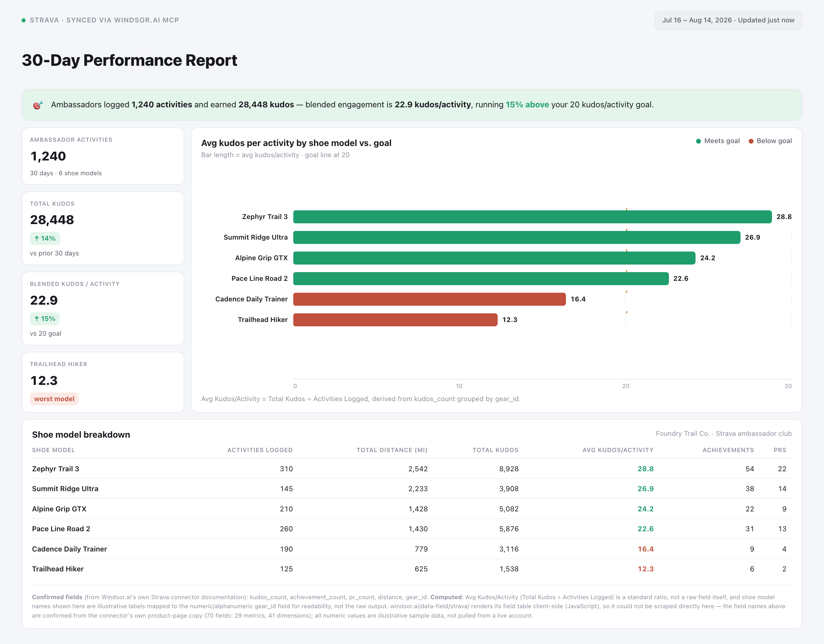This screenshot has height=644, width=824.
Task: Click the Alpine Grip GTX chart bar
Action: tap(494, 258)
